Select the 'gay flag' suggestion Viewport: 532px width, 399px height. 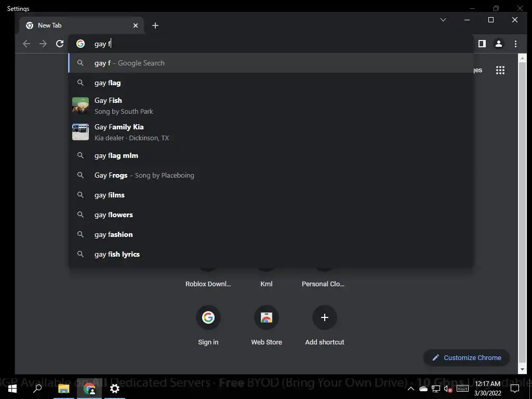(x=271, y=83)
